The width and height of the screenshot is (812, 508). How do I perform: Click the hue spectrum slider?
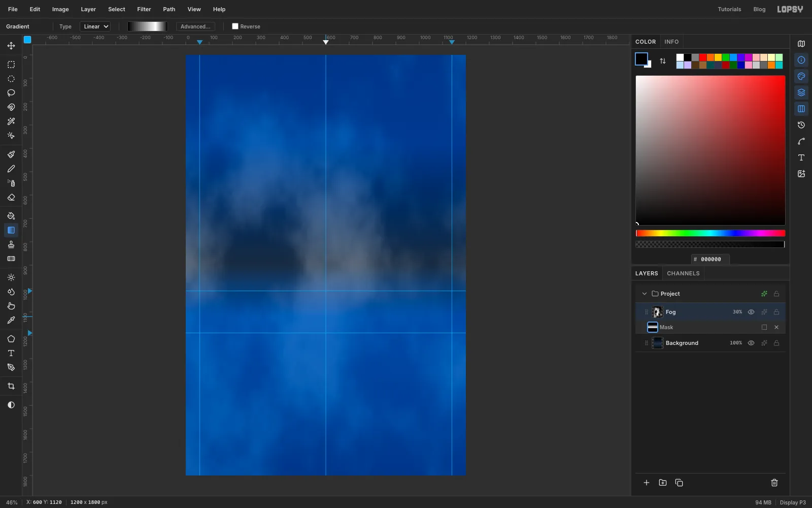[x=710, y=233]
